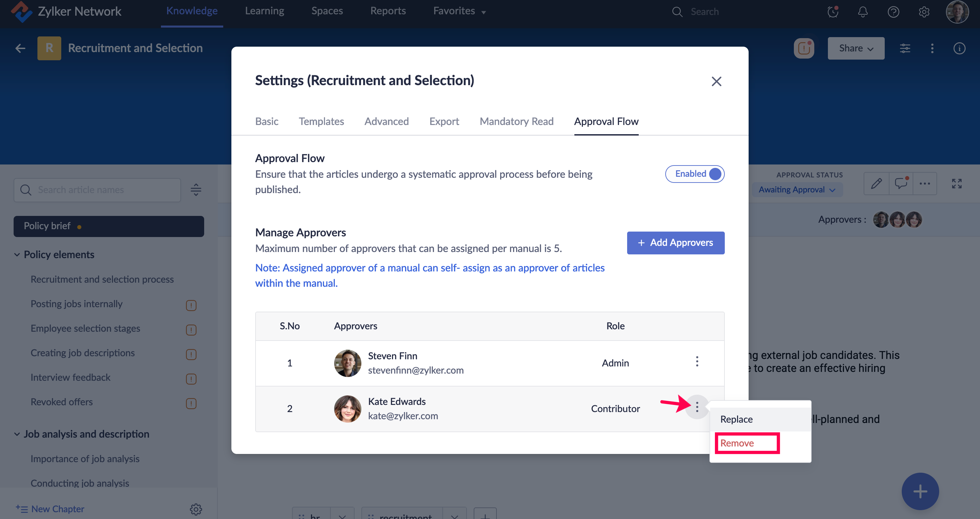Image resolution: width=980 pixels, height=519 pixels.
Task: Disable the Approval Flow Enabled toggle
Action: [x=695, y=174]
